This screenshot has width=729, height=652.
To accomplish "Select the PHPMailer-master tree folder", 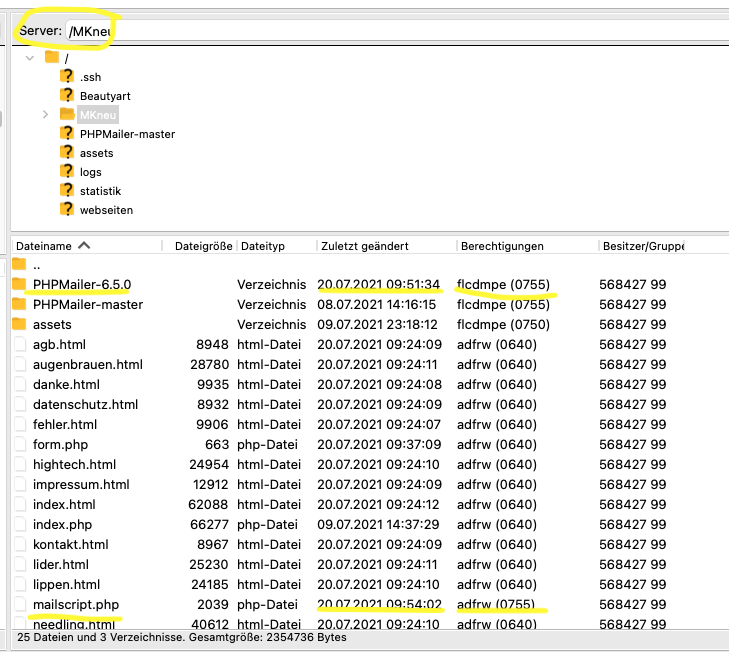I will point(127,134).
